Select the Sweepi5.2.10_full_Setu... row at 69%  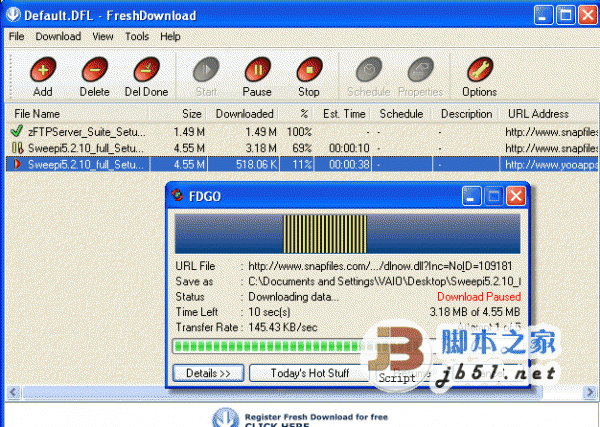(302, 148)
